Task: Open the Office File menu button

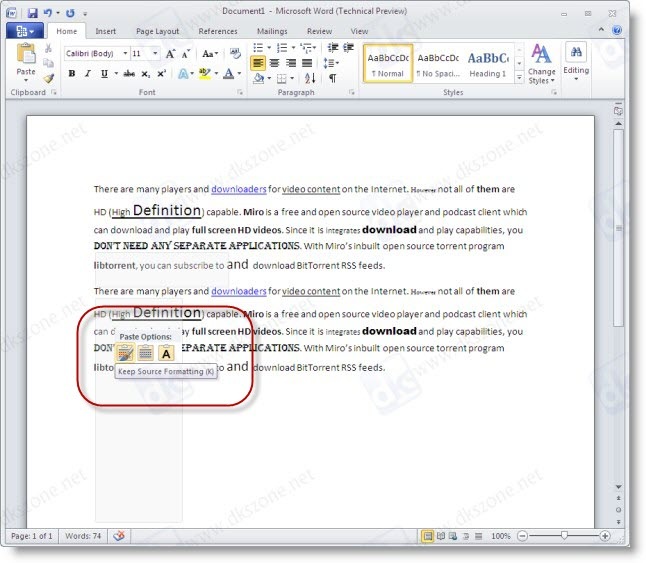Action: coord(25,31)
